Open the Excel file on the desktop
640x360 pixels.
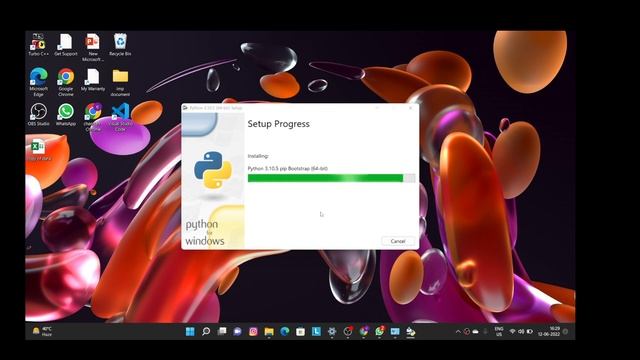click(x=38, y=149)
